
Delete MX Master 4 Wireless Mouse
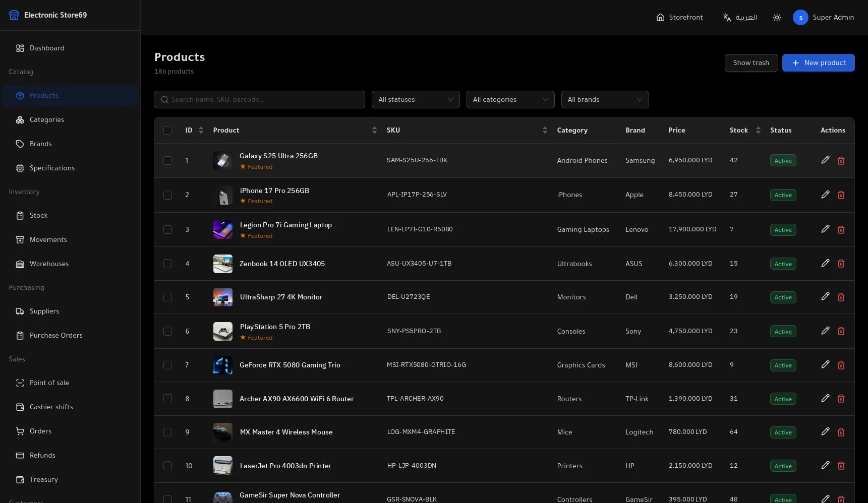coord(841,432)
